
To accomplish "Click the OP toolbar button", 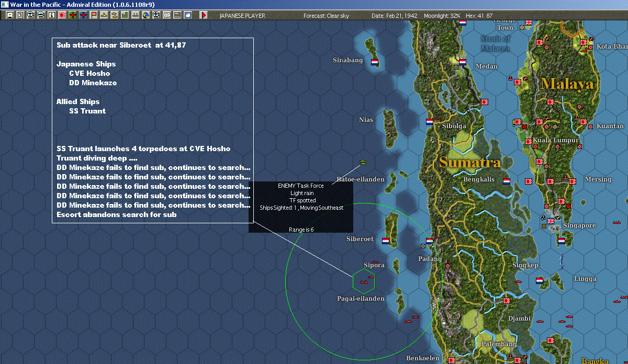I will coord(166,15).
